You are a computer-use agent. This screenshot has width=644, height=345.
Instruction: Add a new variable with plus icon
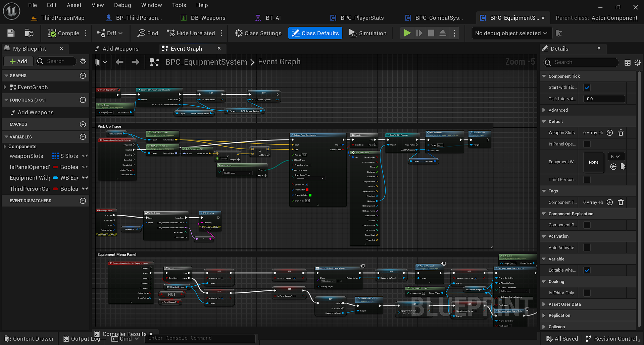83,137
